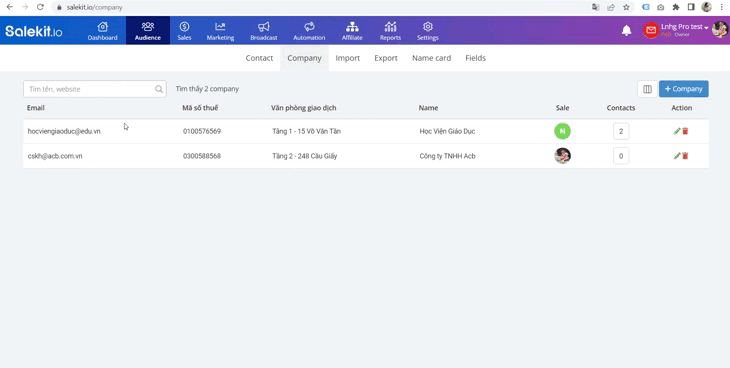Image resolution: width=730 pixels, height=368 pixels.
Task: Click company name Học Viện Giáo Dục
Action: pos(447,131)
